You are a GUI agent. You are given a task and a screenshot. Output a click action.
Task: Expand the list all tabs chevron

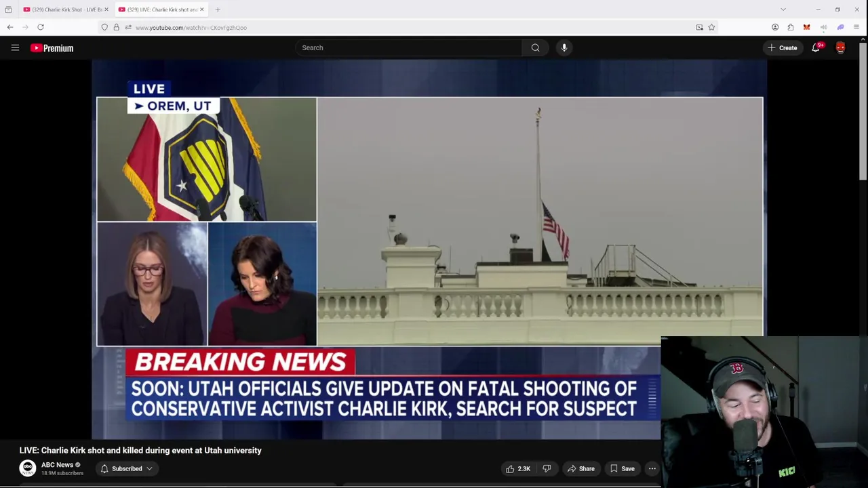click(783, 9)
